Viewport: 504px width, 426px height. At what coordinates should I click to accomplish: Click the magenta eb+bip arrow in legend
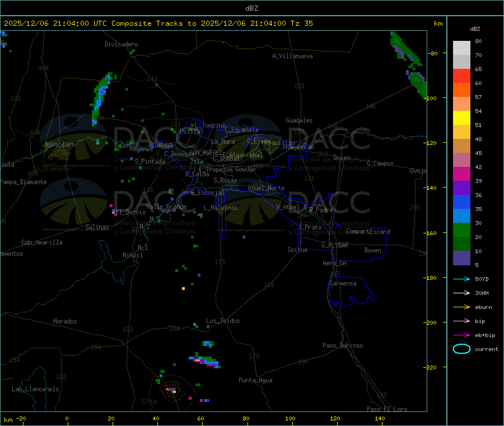(x=461, y=335)
